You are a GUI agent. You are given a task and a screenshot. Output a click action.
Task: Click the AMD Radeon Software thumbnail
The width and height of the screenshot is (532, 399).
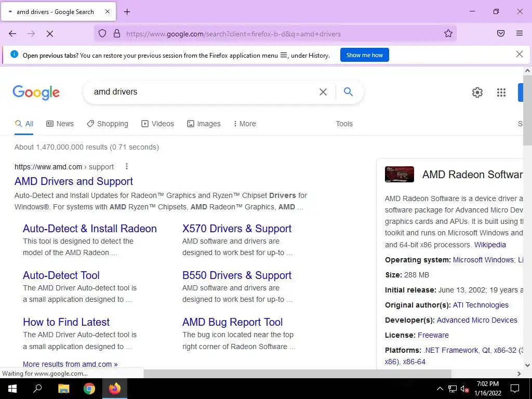400,175
